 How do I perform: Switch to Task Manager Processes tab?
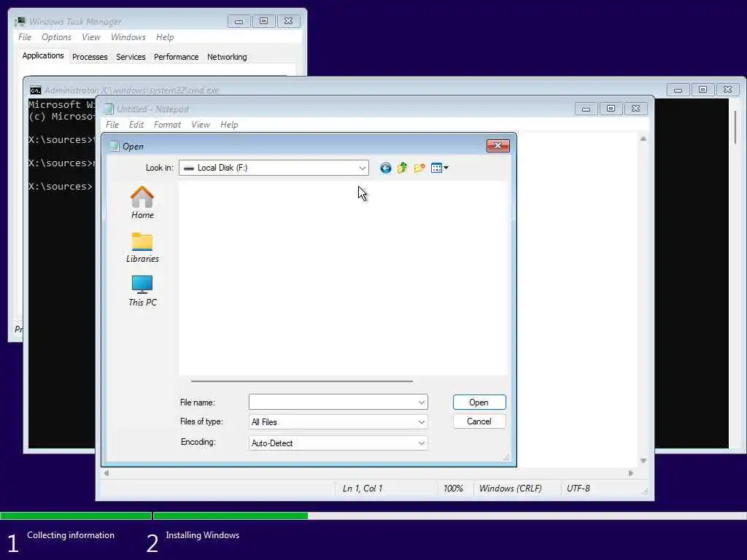pyautogui.click(x=90, y=57)
